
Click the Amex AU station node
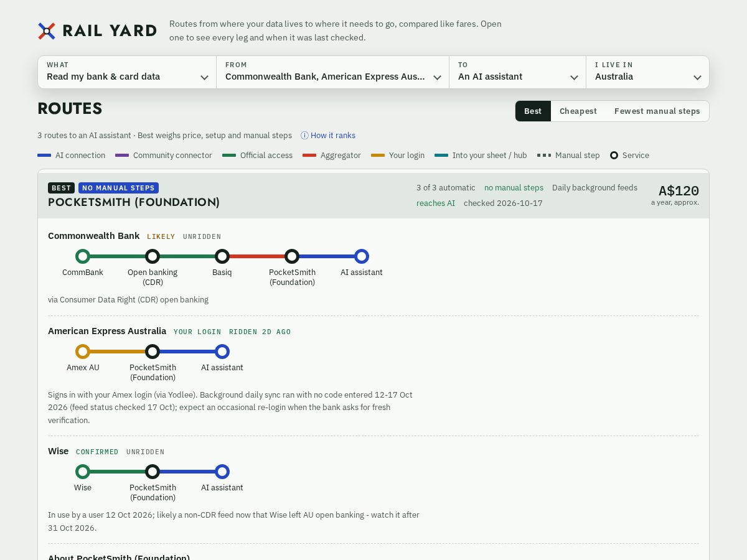point(83,352)
